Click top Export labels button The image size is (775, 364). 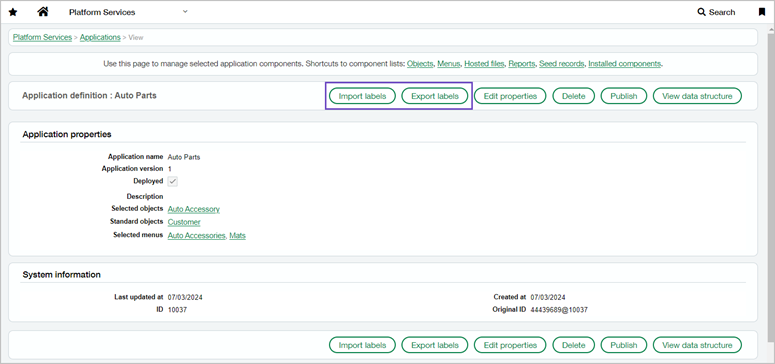coord(435,96)
